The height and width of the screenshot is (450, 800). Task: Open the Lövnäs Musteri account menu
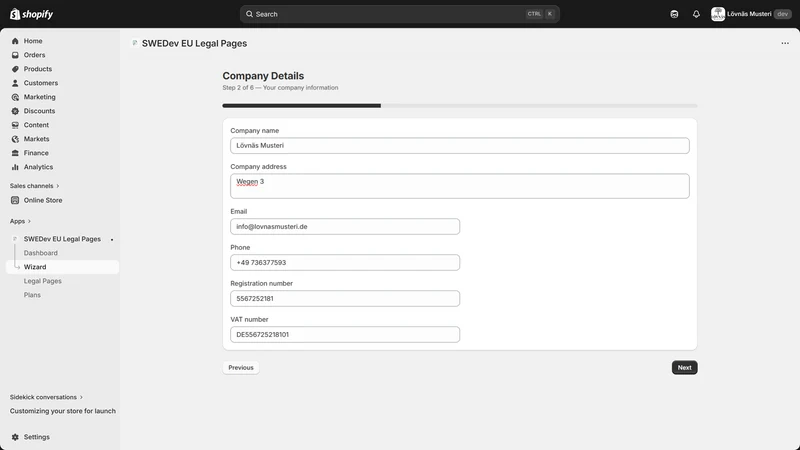[x=751, y=14]
